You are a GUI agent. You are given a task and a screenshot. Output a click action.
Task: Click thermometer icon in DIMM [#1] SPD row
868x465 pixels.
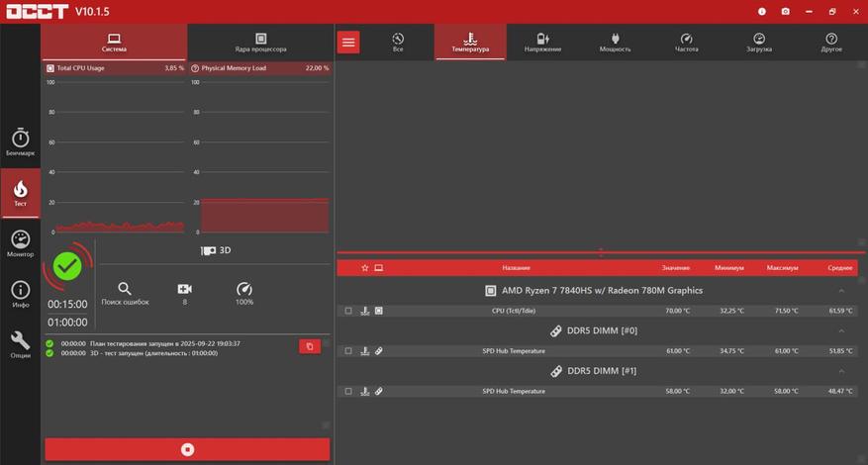point(364,391)
